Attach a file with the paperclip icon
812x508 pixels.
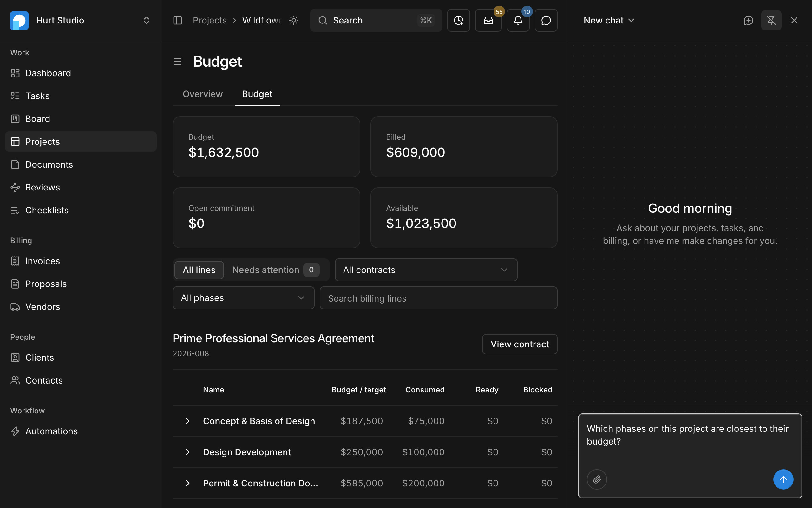[597, 479]
